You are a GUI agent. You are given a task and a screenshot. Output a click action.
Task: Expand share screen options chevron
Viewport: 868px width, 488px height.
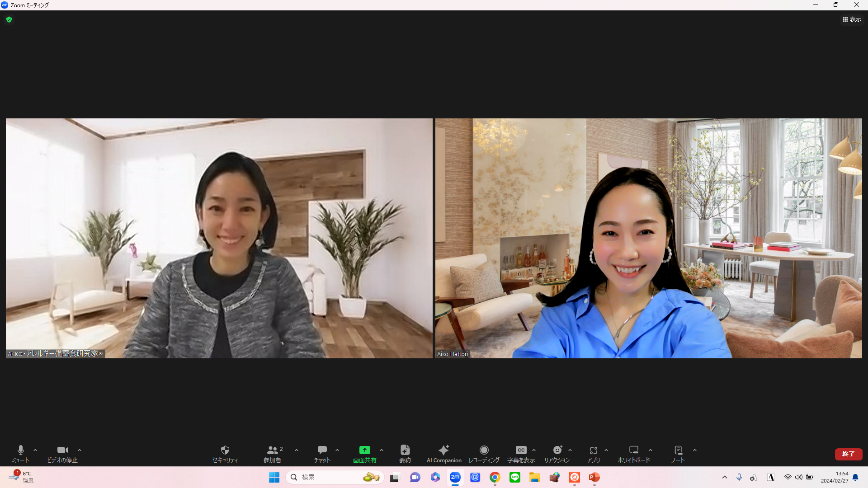(x=382, y=450)
